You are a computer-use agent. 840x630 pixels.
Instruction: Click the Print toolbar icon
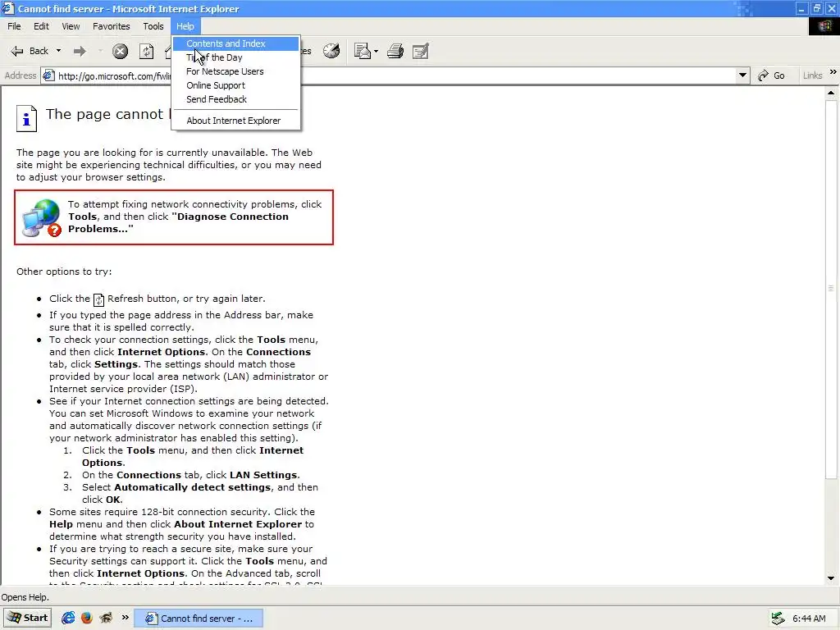tap(395, 51)
